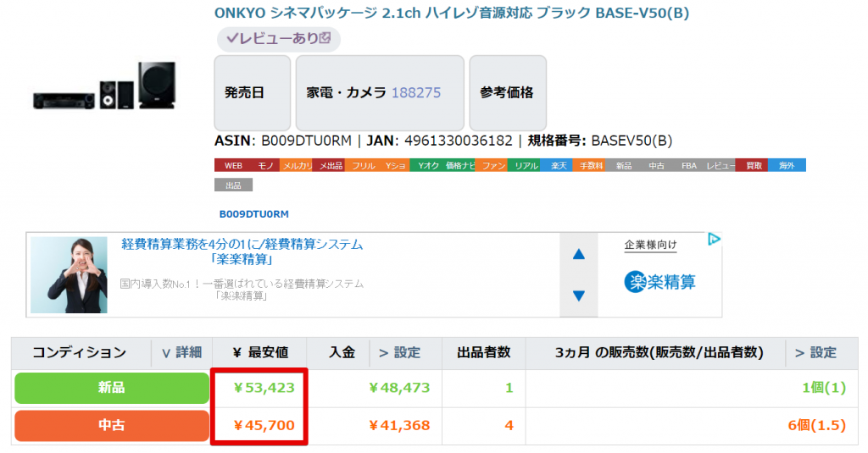Click the orange 中古 condition button
The image size is (868, 453).
click(112, 425)
